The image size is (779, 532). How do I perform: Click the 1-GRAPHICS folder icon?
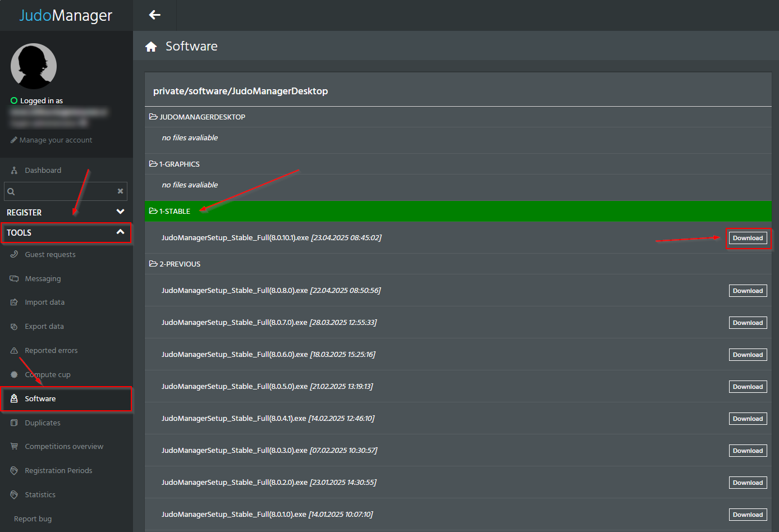coord(153,164)
